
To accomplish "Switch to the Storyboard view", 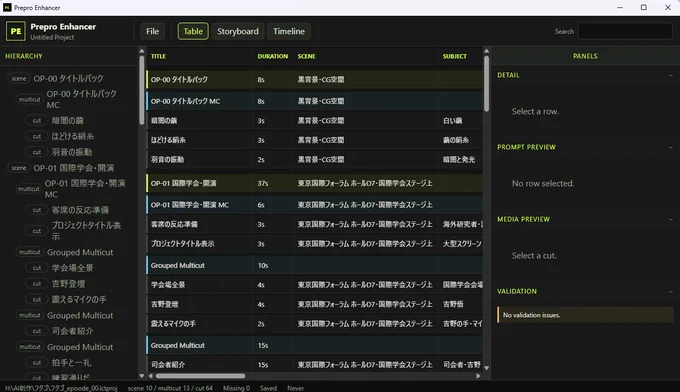I will point(238,31).
